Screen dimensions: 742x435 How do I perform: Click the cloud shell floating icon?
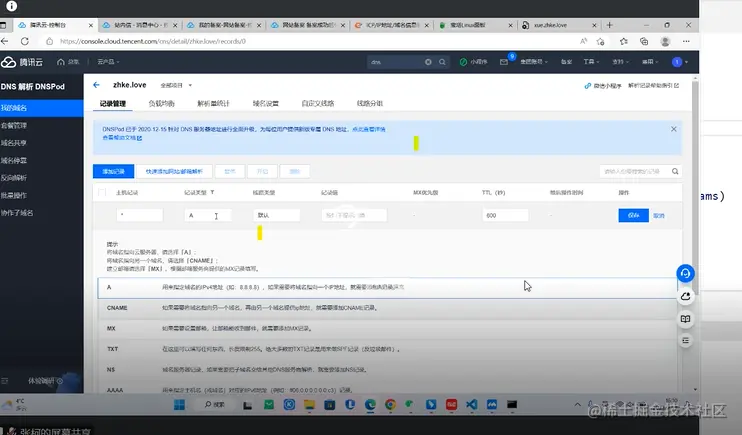click(685, 297)
